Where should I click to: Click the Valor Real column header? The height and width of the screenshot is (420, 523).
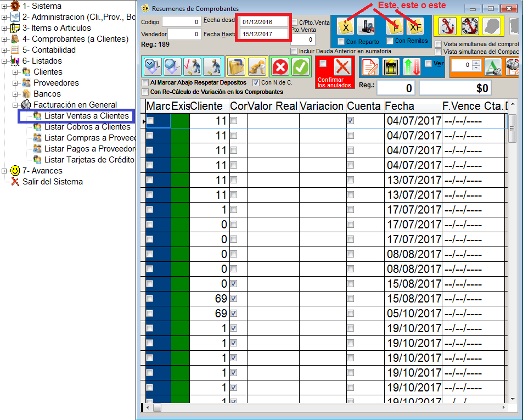[273, 106]
